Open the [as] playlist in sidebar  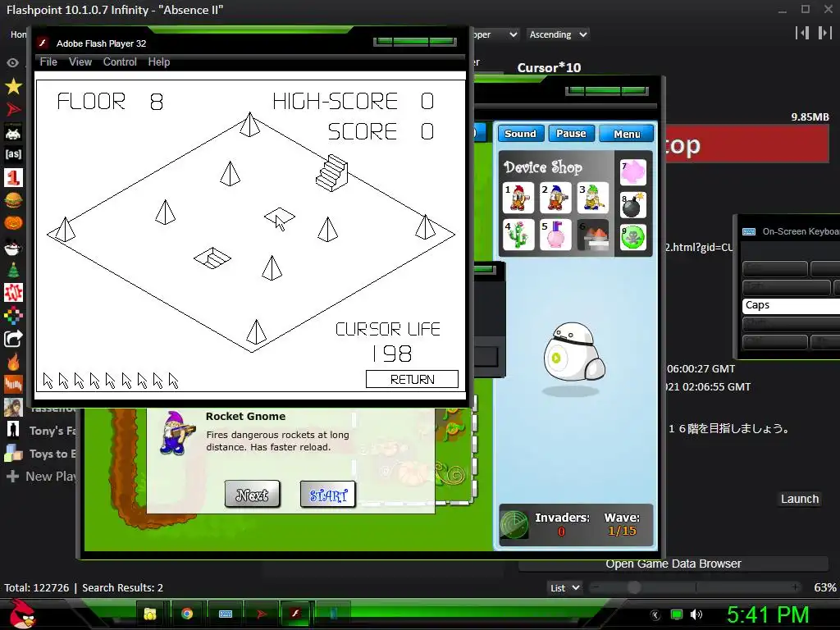tap(13, 154)
